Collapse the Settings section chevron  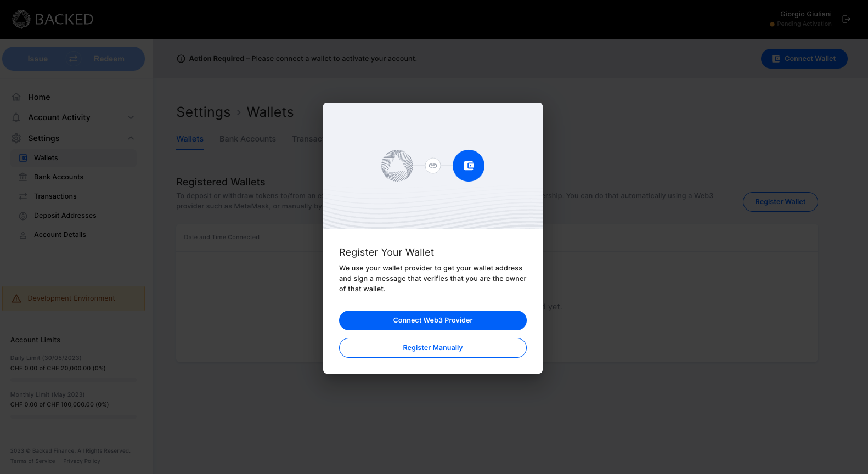131,138
